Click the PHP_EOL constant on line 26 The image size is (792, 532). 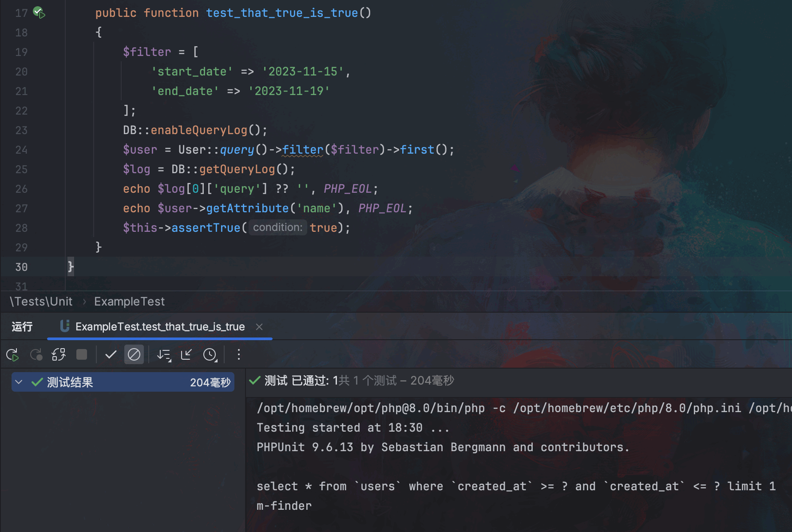coord(348,189)
